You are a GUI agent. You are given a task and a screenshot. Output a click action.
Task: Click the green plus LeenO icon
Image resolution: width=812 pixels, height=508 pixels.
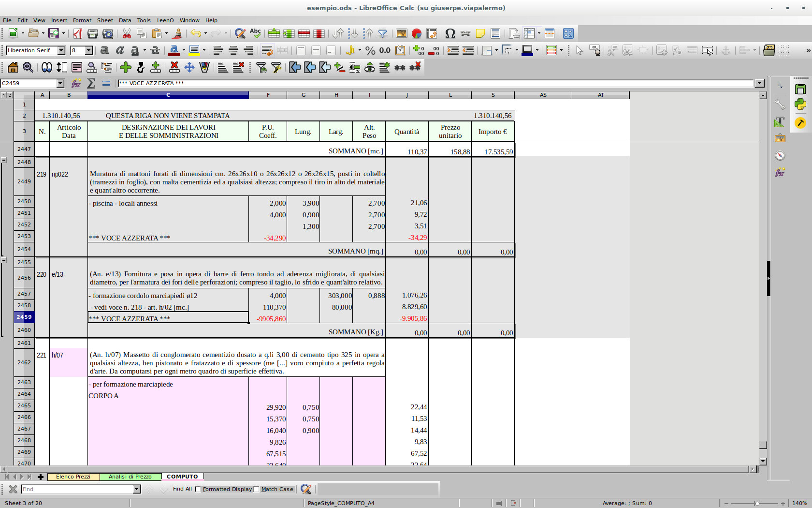coord(126,67)
